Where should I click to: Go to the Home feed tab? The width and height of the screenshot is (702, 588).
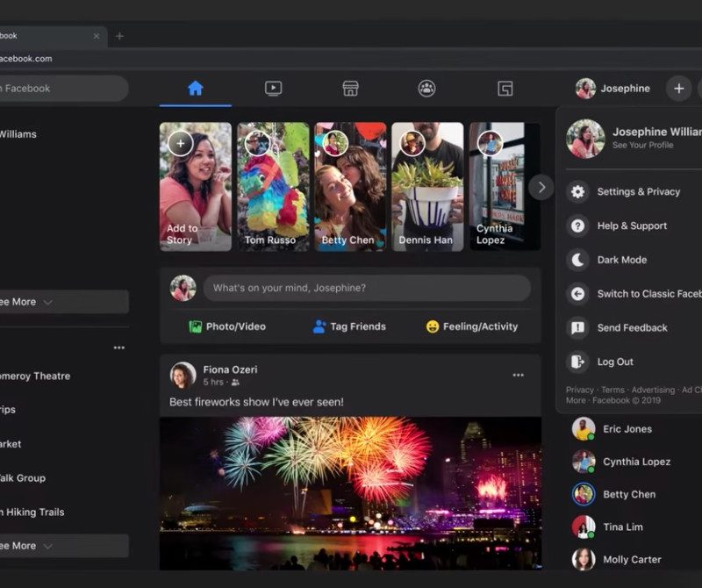pos(195,89)
